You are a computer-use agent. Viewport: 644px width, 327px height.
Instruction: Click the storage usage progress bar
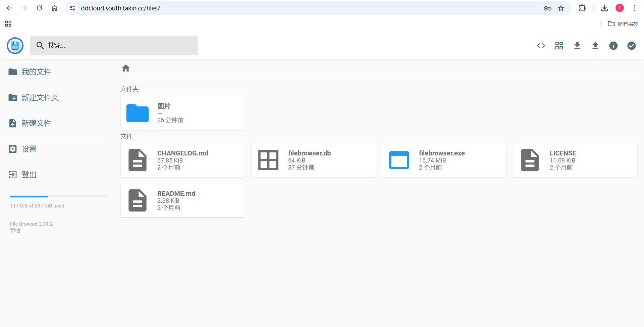[x=58, y=196]
